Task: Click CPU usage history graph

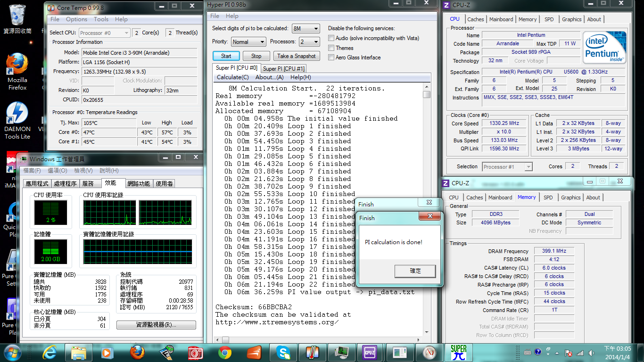Action: tap(138, 213)
